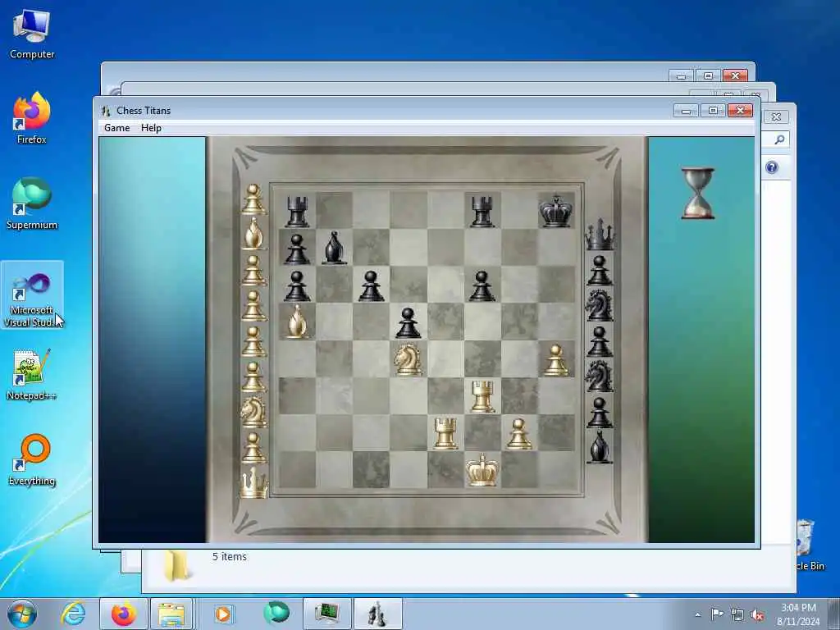Open the Computer desktop icon
Viewport: 840px width, 630px height.
pos(32,34)
